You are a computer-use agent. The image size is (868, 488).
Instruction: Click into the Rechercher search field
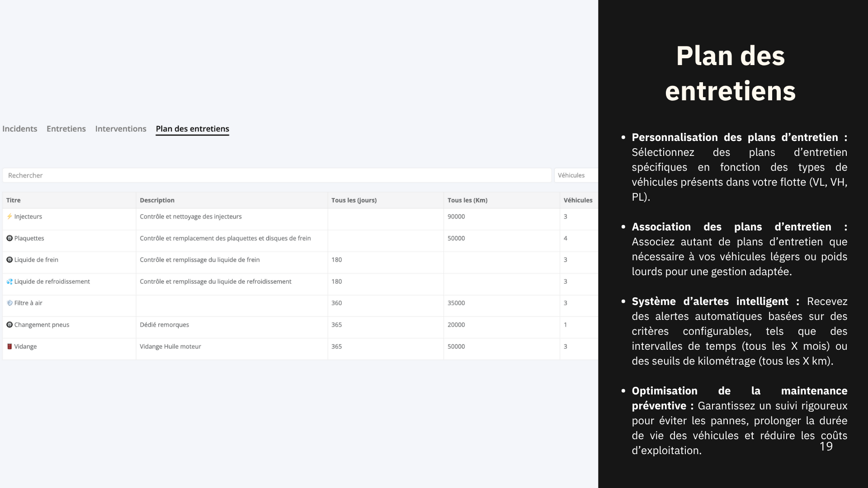coord(277,175)
